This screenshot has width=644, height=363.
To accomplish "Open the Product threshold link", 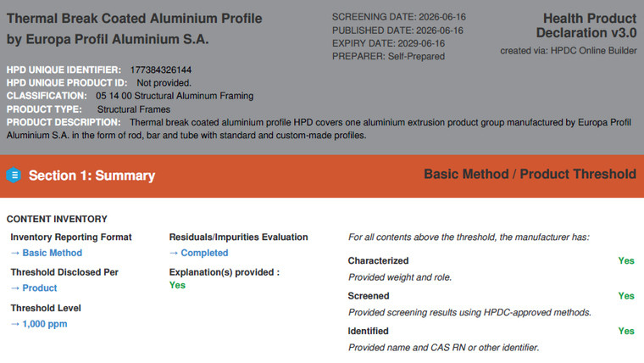I will (x=40, y=288).
